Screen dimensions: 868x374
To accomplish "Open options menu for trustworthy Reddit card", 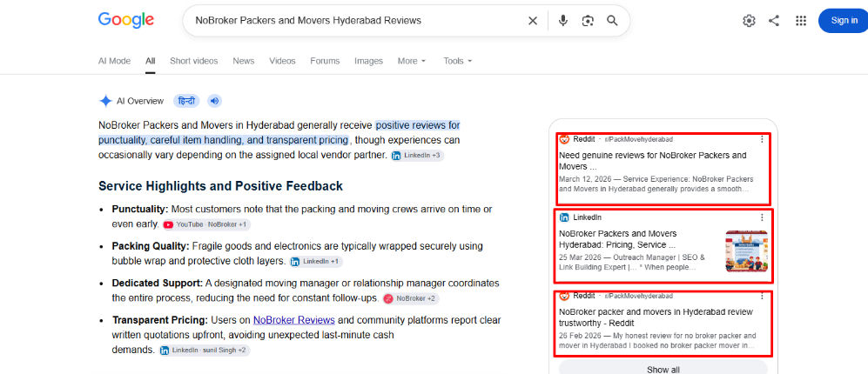I will (x=762, y=296).
